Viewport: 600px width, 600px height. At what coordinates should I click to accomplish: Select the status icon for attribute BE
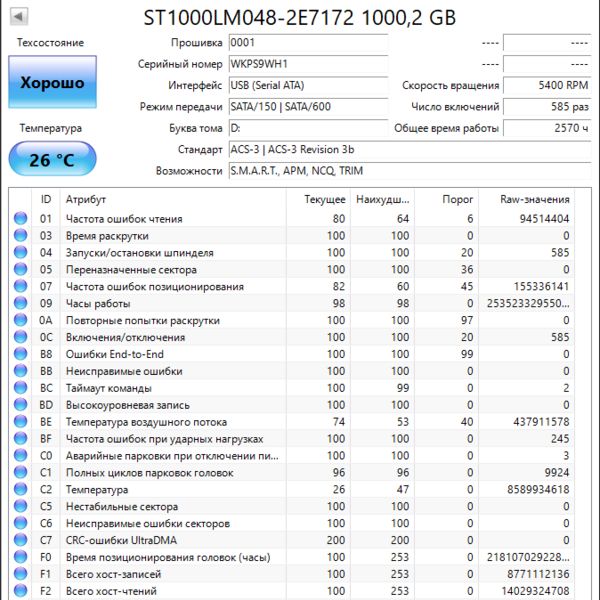pyautogui.click(x=20, y=421)
